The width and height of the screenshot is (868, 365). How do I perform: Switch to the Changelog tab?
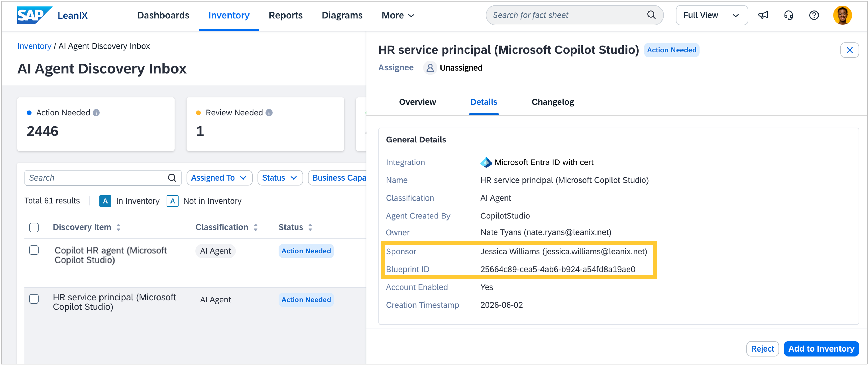coord(553,102)
